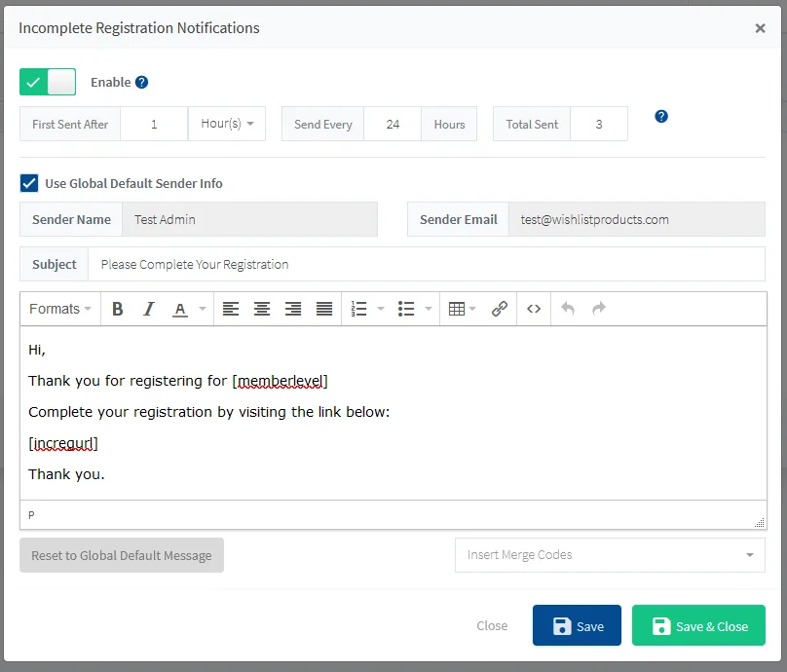
Task: Toggle the Enable switch off
Action: tap(48, 82)
